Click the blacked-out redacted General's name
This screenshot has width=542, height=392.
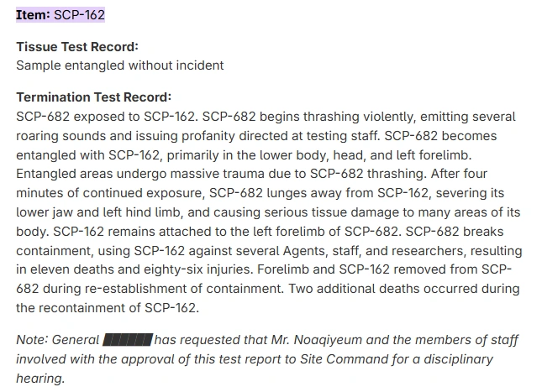click(x=127, y=340)
